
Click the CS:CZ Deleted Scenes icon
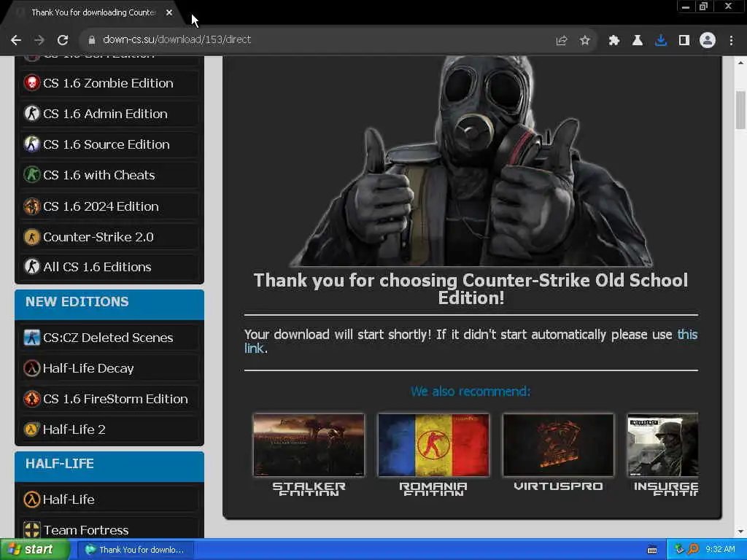pyautogui.click(x=32, y=338)
